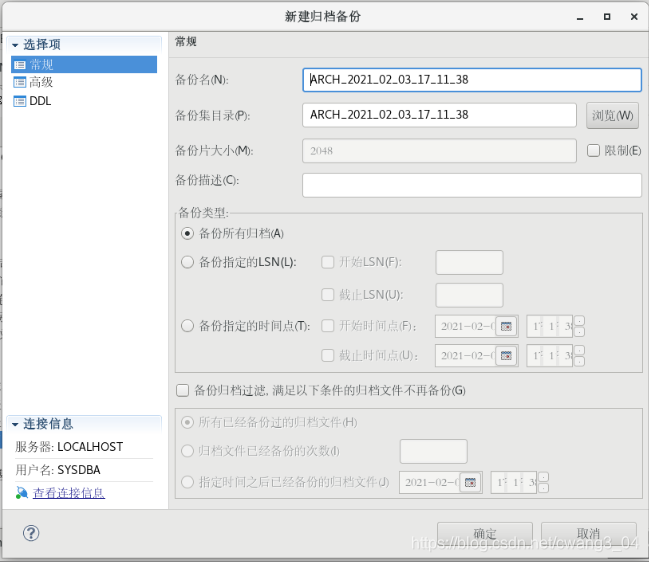Click the 浏览(W) browse button
The width and height of the screenshot is (649, 562).
612,115
